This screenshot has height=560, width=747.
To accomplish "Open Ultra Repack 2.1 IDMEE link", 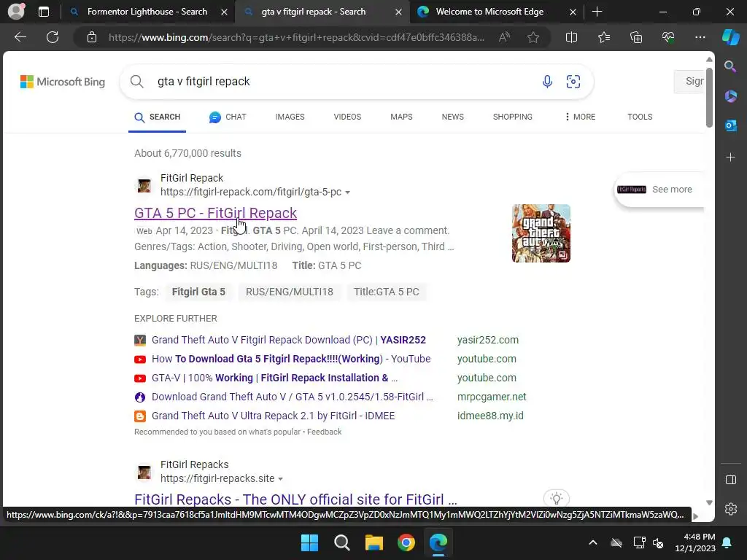I will pos(273,416).
